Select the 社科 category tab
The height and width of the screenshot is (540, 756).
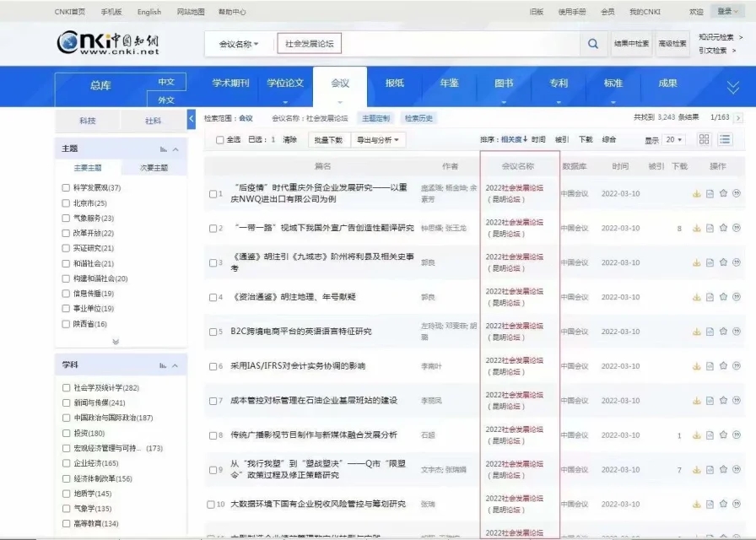(154, 121)
